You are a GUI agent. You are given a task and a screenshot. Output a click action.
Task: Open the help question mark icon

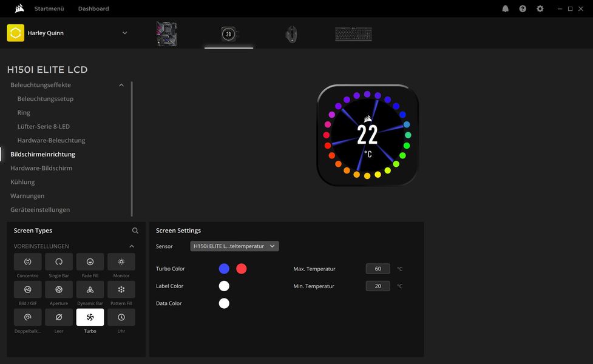click(523, 8)
